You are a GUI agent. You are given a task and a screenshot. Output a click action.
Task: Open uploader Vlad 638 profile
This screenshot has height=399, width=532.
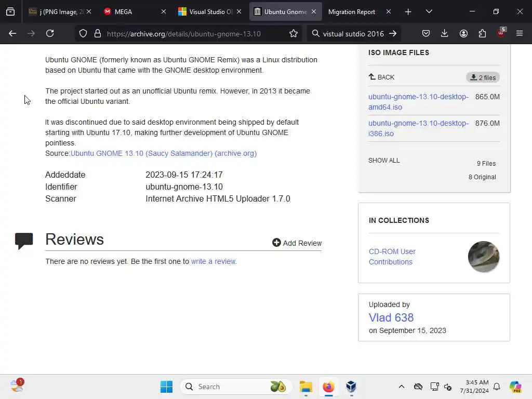click(x=391, y=317)
